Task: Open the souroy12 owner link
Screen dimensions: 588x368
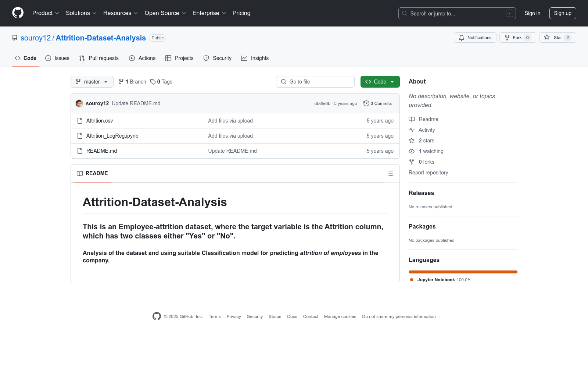Action: click(36, 38)
